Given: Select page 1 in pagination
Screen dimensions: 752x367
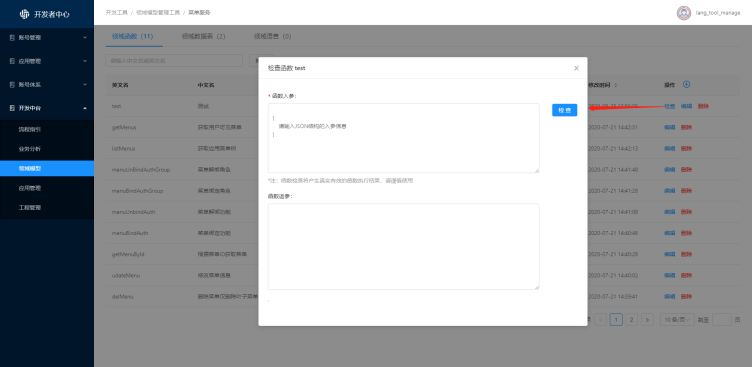Looking at the screenshot, I should point(616,320).
